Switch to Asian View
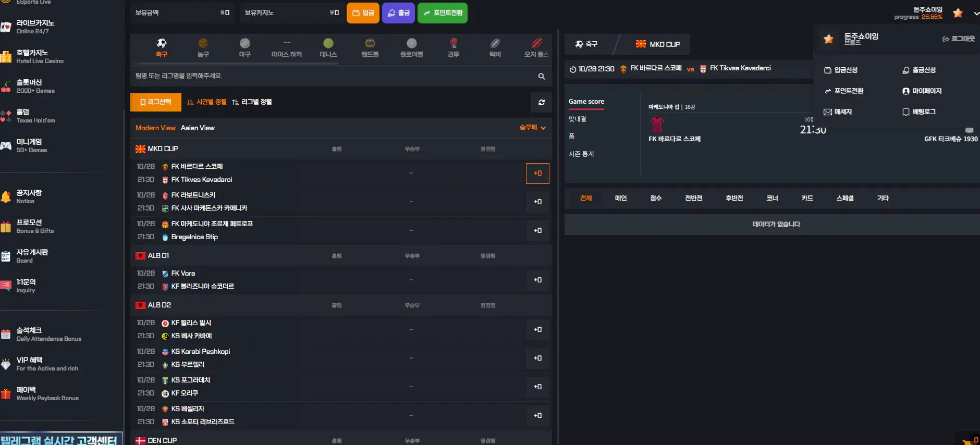Viewport: 980px width, 445px height. click(198, 128)
